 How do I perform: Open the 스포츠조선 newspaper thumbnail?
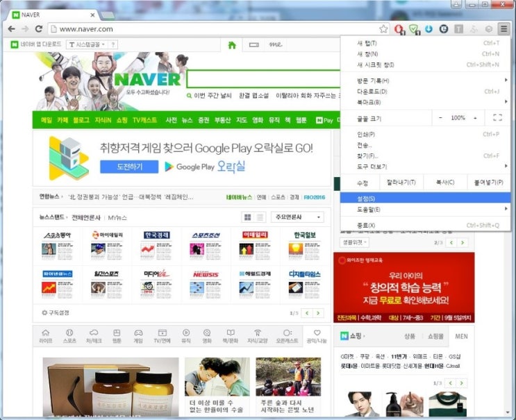click(206, 246)
